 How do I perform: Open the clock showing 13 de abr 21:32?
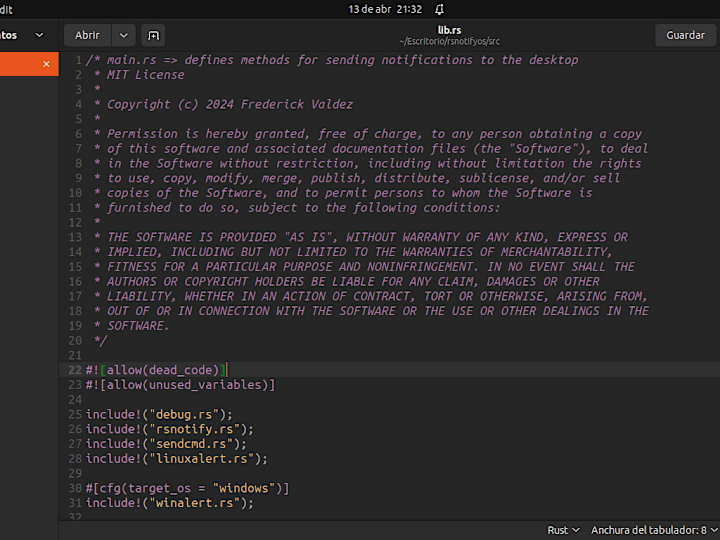tap(385, 9)
